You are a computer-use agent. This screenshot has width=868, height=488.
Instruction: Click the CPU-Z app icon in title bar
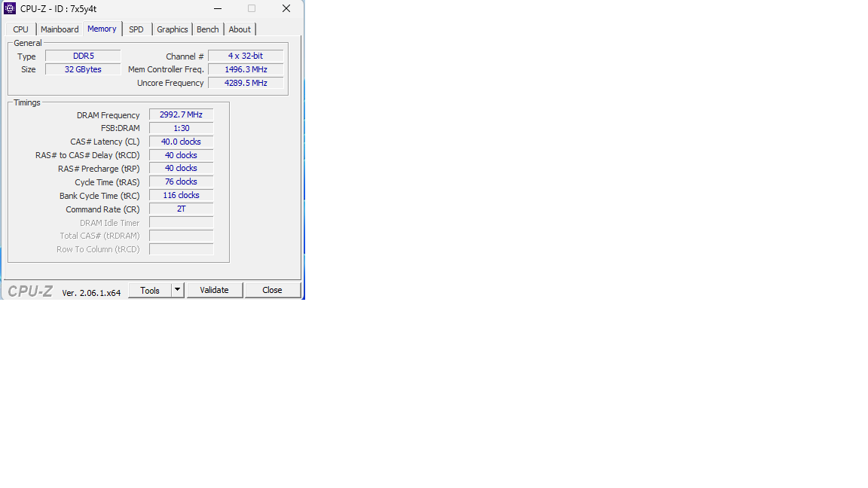pos(10,8)
